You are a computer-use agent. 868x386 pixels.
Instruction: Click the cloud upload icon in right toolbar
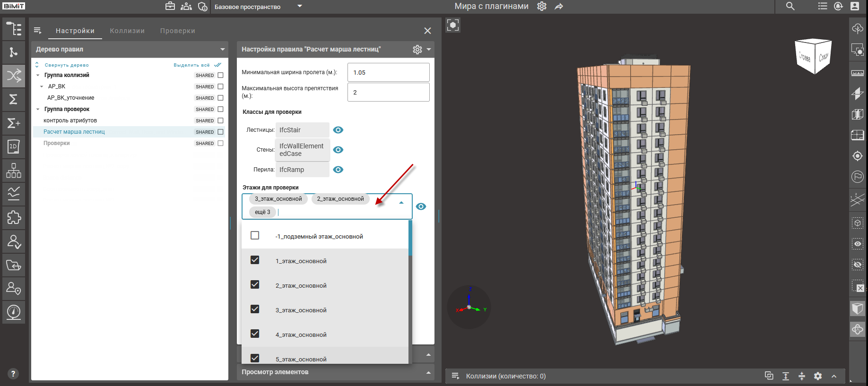coord(858,28)
